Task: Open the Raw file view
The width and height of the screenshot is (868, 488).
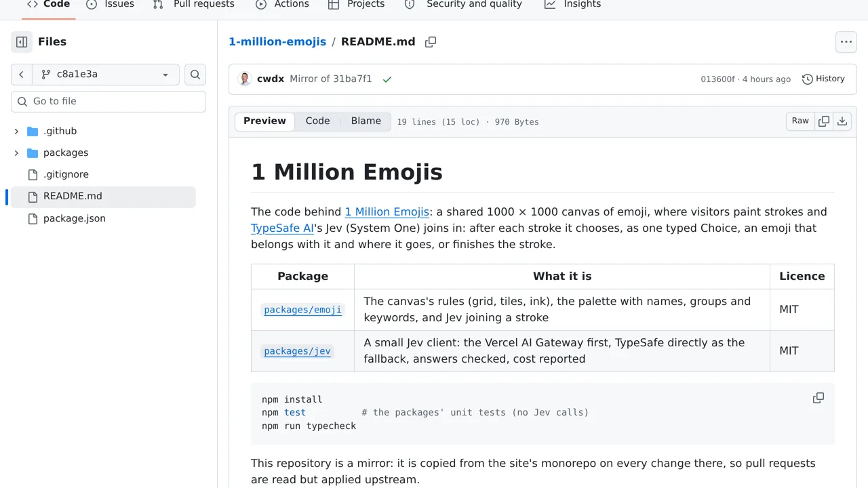Action: (x=800, y=121)
